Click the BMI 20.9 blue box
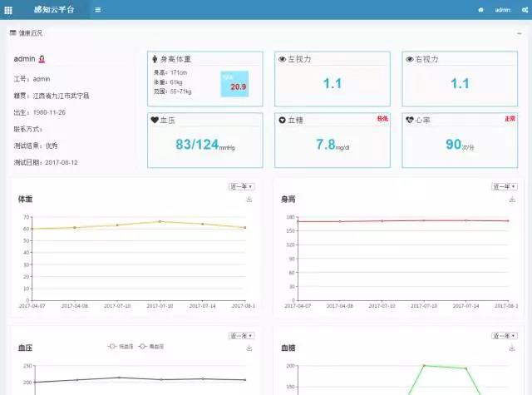The image size is (532, 395). tap(234, 84)
